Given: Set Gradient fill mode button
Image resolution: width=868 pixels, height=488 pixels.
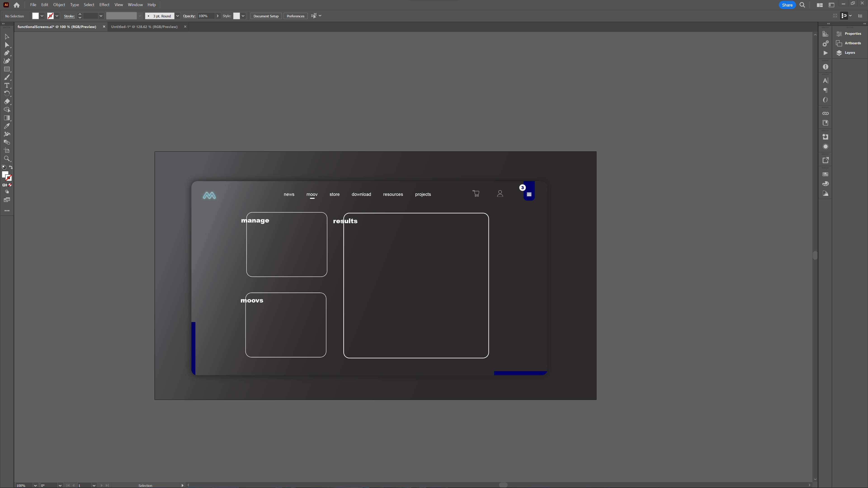Looking at the screenshot, I should [7, 185].
